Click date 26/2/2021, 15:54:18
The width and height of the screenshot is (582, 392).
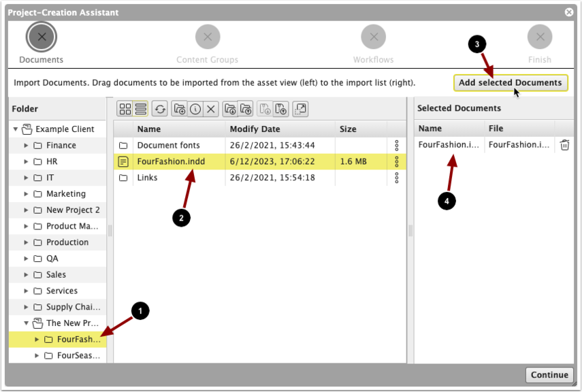point(272,178)
